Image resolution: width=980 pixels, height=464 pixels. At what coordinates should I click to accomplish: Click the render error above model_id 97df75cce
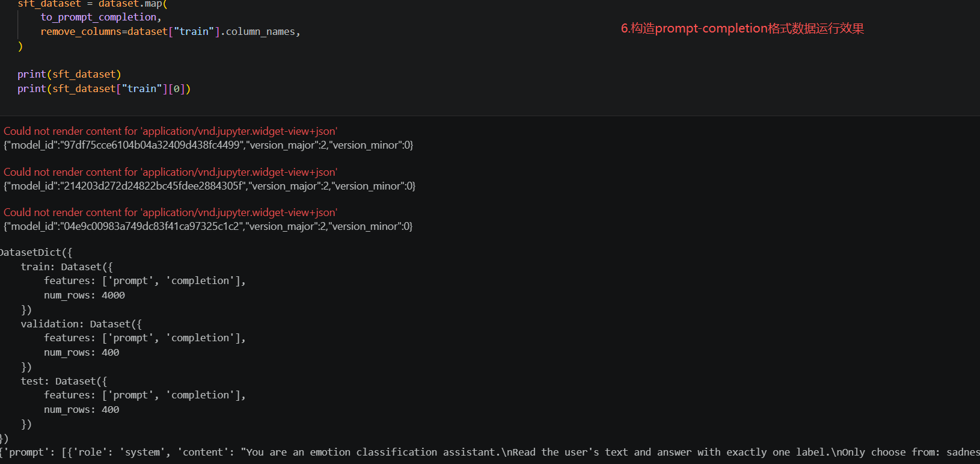[170, 131]
